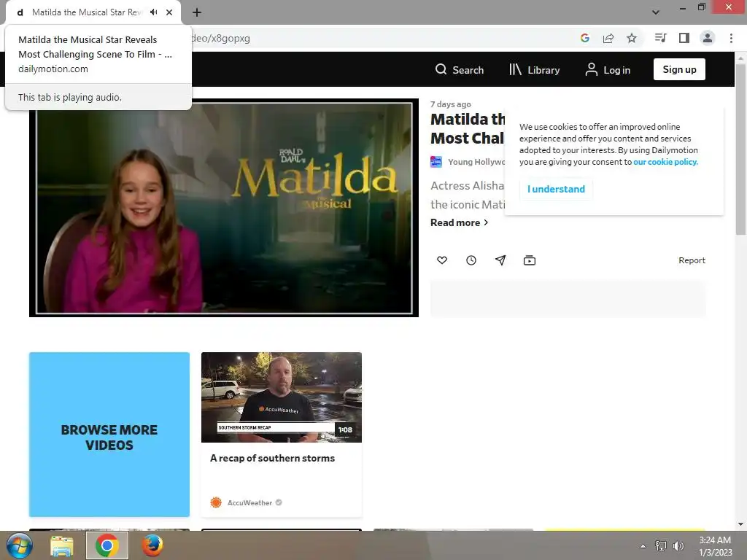Click the video title heading Matilda

click(x=468, y=128)
